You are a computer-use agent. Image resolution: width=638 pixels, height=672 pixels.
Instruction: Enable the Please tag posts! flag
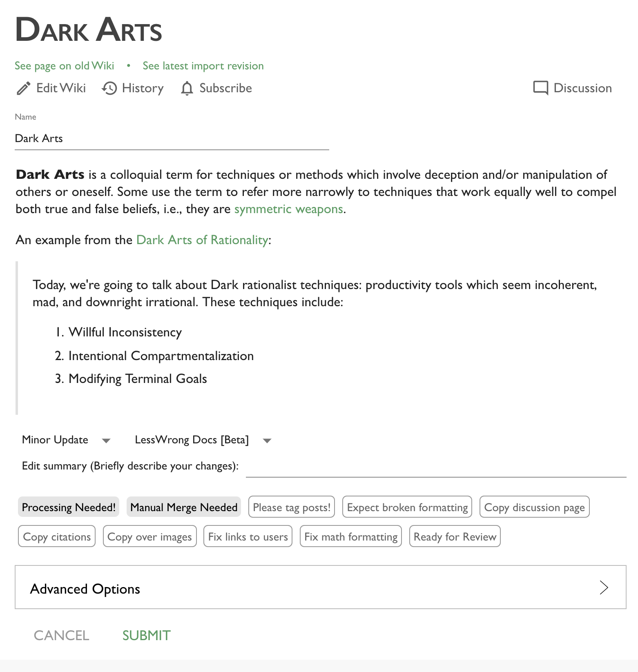(x=292, y=507)
